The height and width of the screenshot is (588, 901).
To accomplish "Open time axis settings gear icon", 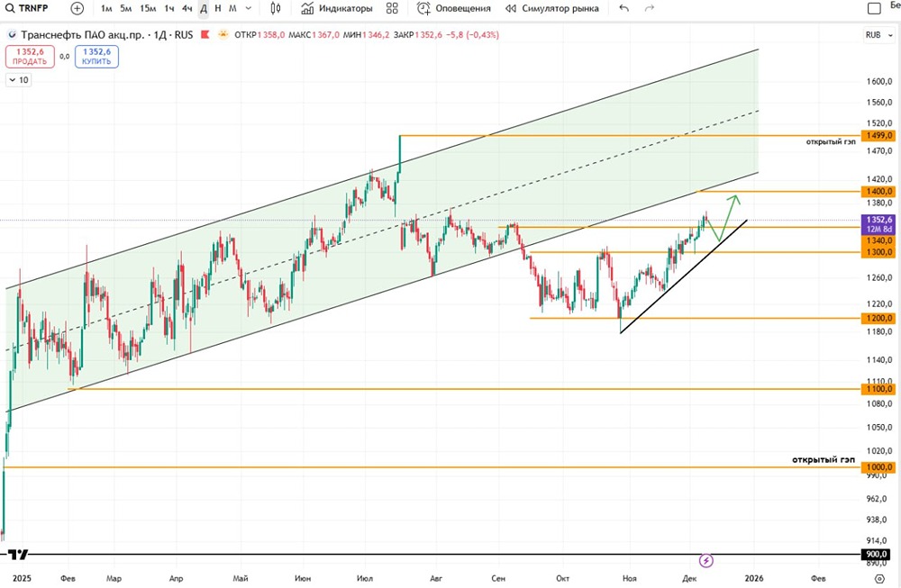I will (879, 578).
